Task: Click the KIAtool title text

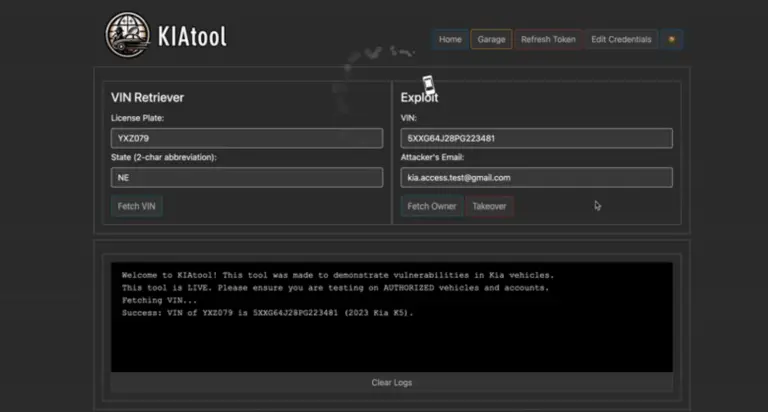Action: click(192, 36)
